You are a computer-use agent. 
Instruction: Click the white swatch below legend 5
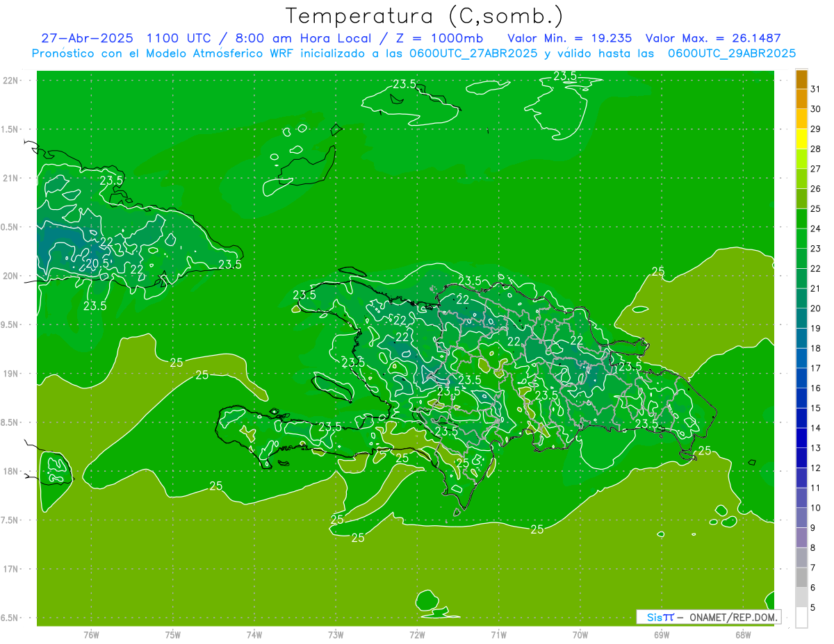(801, 618)
